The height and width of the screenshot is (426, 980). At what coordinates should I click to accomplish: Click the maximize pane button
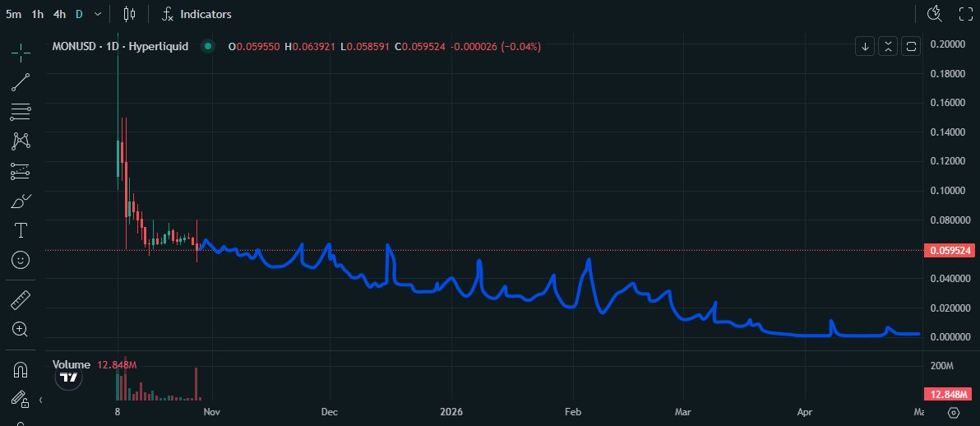pyautogui.click(x=911, y=46)
